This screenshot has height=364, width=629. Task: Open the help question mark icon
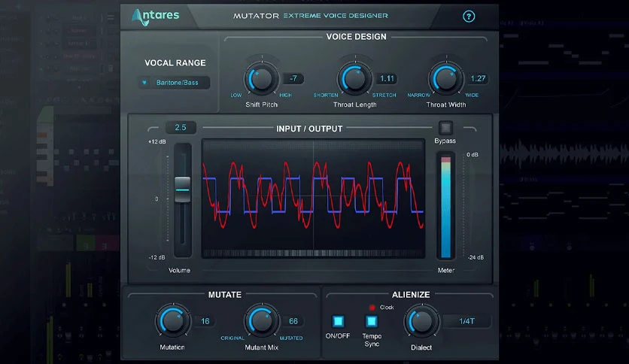tap(469, 17)
